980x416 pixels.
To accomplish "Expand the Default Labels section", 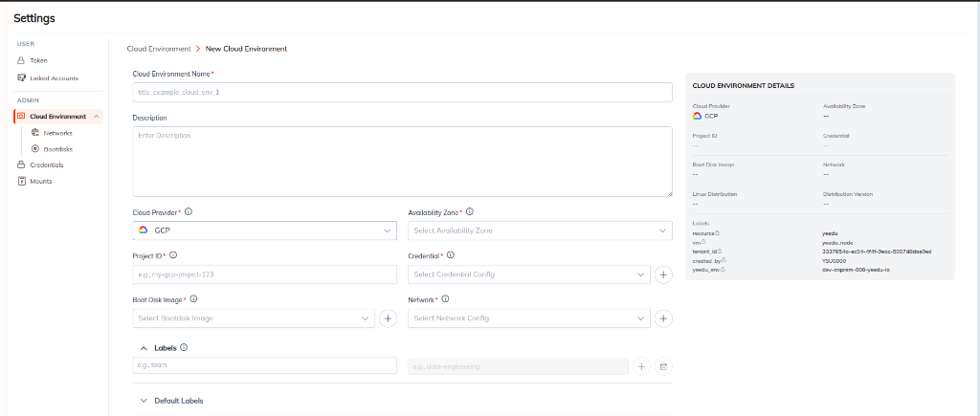I will point(144,401).
